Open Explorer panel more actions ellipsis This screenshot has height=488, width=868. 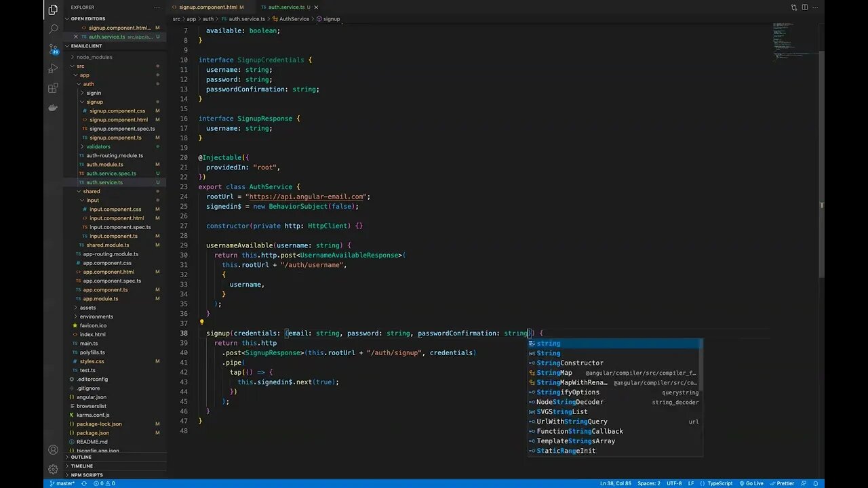pyautogui.click(x=157, y=7)
